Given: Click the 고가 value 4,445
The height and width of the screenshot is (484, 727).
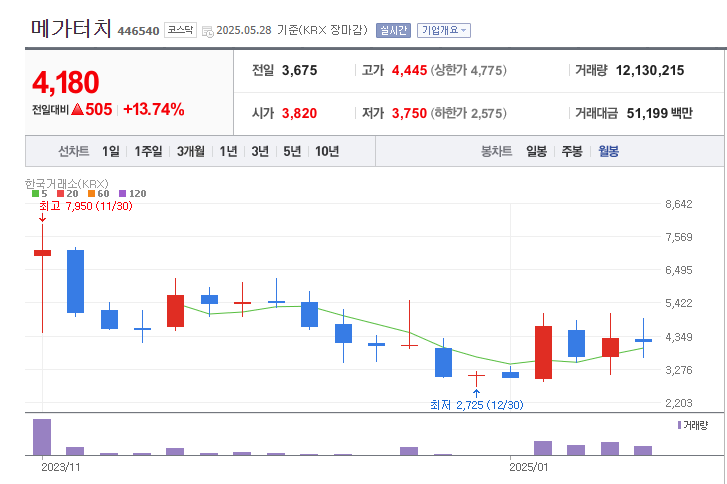Looking at the screenshot, I should (409, 70).
